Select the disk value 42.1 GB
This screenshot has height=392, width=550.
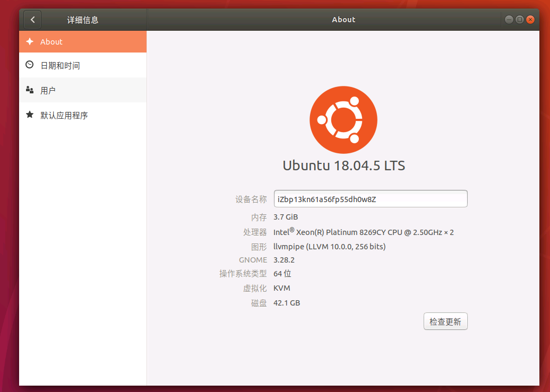(287, 303)
